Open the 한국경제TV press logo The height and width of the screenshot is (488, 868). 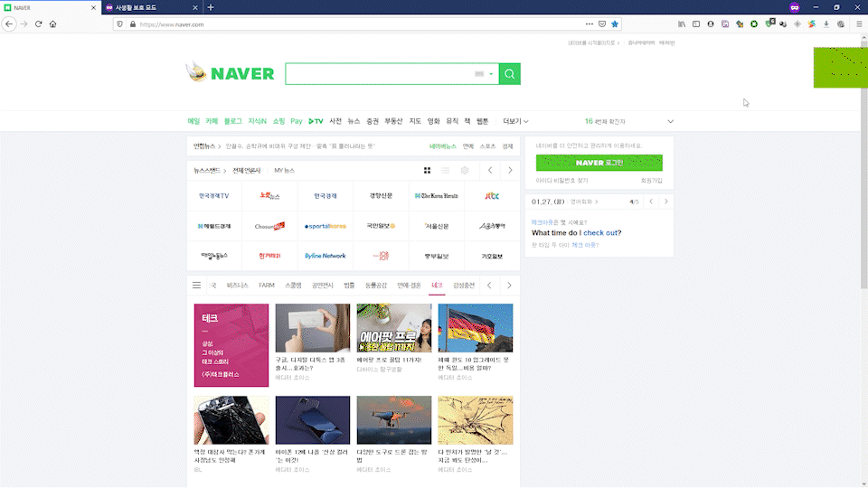(x=213, y=196)
